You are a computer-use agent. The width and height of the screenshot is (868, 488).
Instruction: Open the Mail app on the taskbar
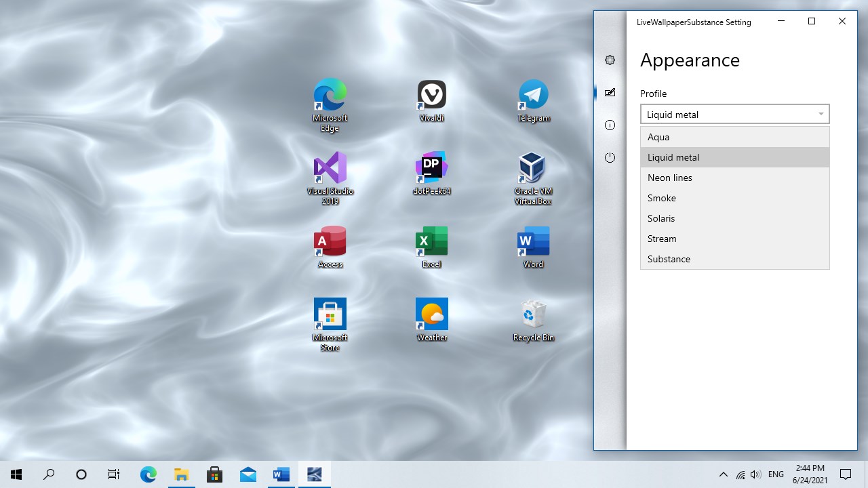248,474
